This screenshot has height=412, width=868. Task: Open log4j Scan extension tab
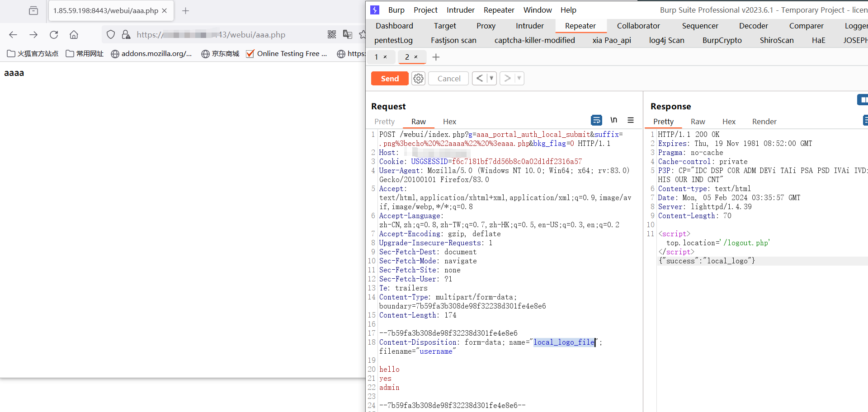(666, 40)
